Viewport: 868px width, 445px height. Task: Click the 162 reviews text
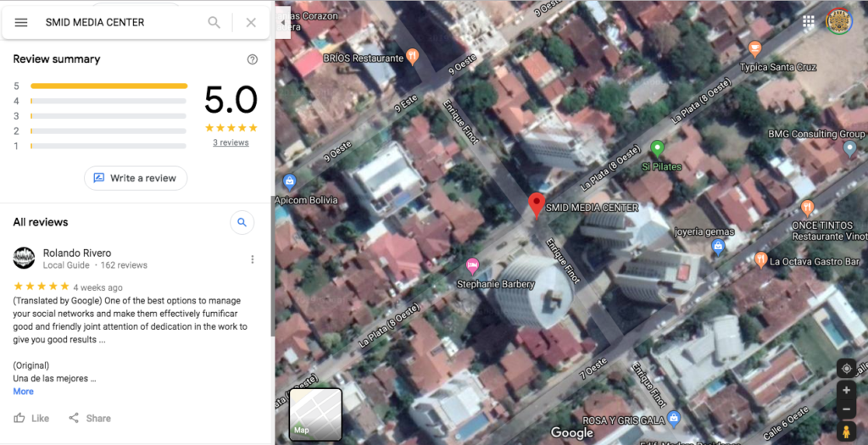[x=124, y=265]
